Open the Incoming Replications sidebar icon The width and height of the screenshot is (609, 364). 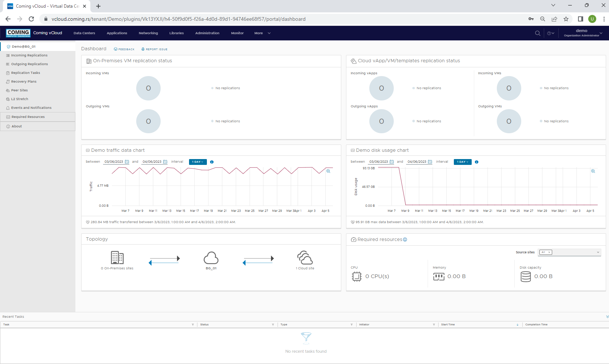[x=7, y=55]
